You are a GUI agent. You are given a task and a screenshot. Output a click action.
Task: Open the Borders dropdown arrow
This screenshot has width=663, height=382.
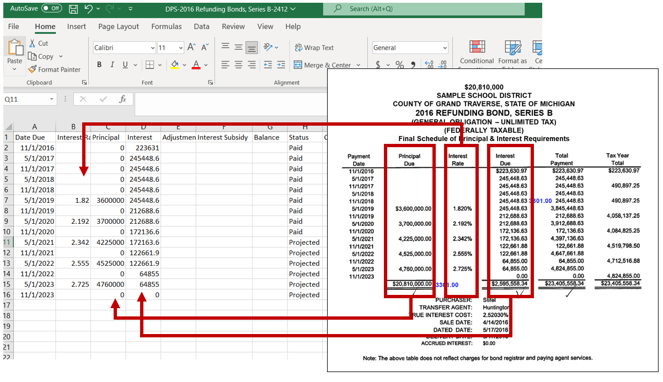pyautogui.click(x=160, y=65)
